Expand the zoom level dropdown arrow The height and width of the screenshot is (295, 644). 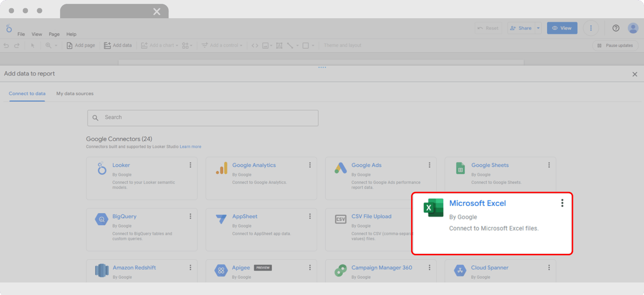56,45
